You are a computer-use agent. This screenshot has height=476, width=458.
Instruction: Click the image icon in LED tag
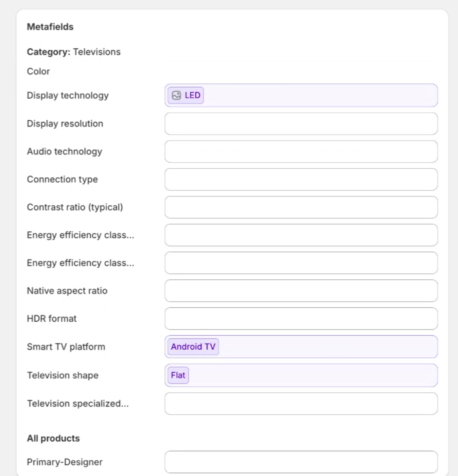176,95
